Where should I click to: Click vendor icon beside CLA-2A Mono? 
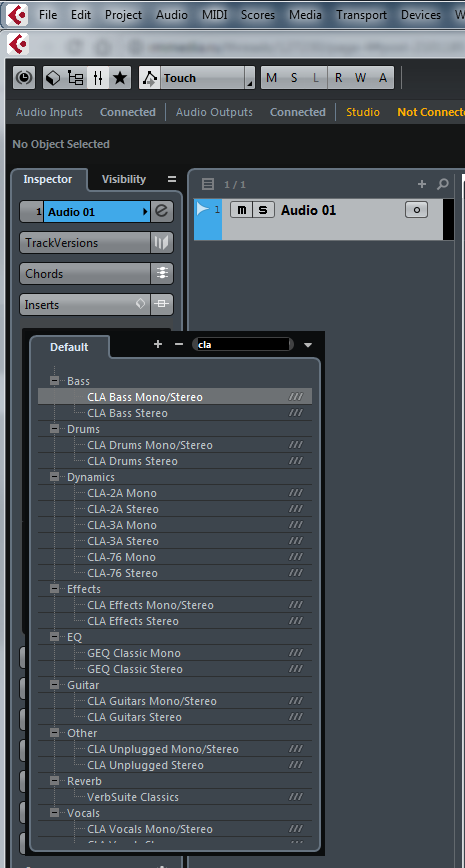click(x=296, y=493)
